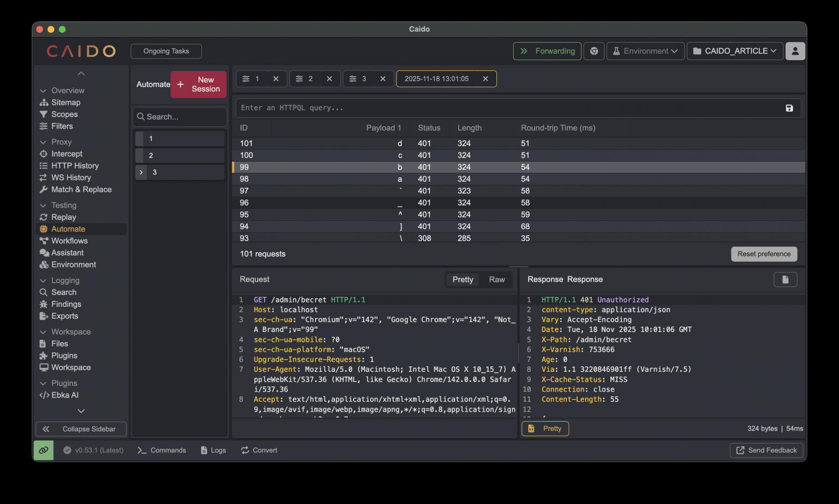Screen dimensions: 839x504
Task: Open the Findings page
Action: (x=66, y=304)
